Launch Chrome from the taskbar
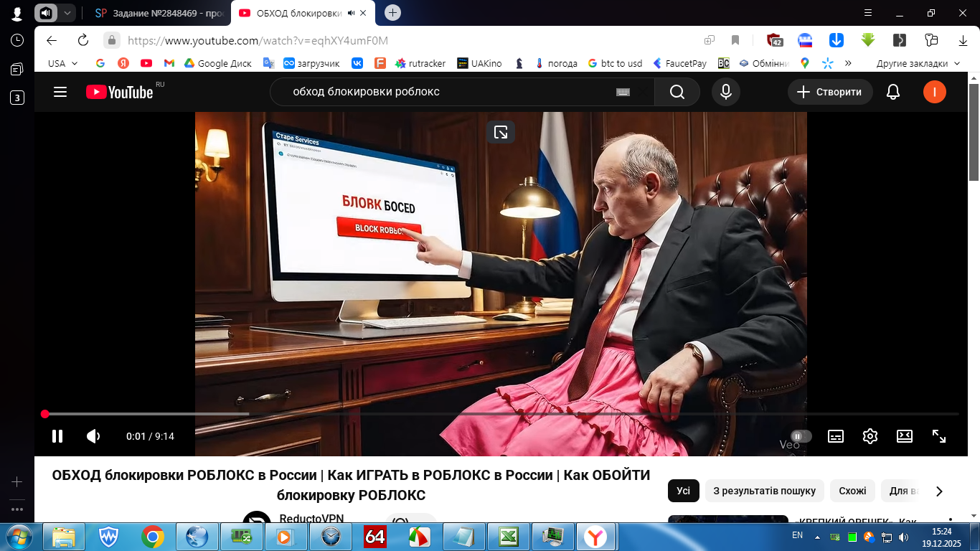Viewport: 980px width, 551px height. pyautogui.click(x=152, y=536)
